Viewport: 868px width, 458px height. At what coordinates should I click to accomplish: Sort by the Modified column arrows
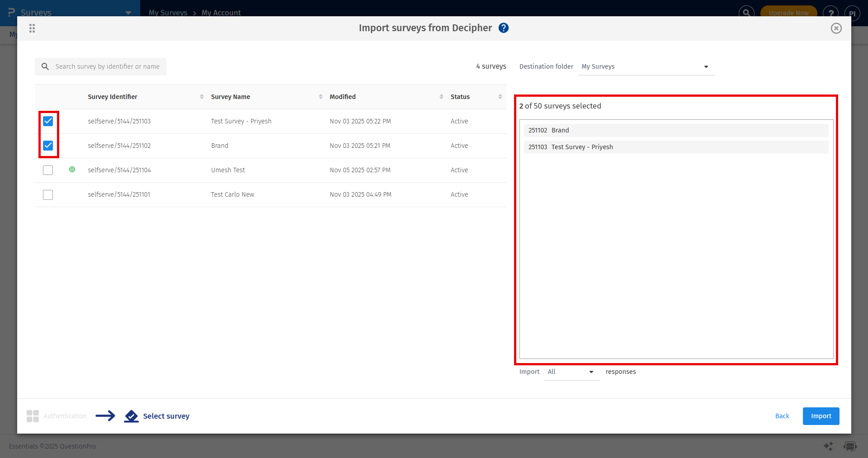coord(441,97)
